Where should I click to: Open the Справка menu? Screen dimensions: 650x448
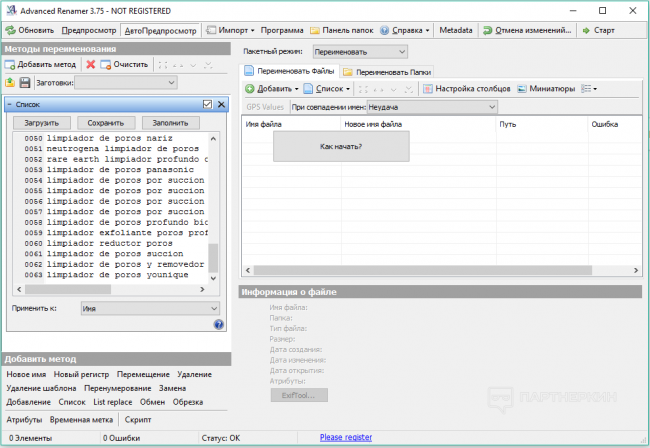click(406, 30)
